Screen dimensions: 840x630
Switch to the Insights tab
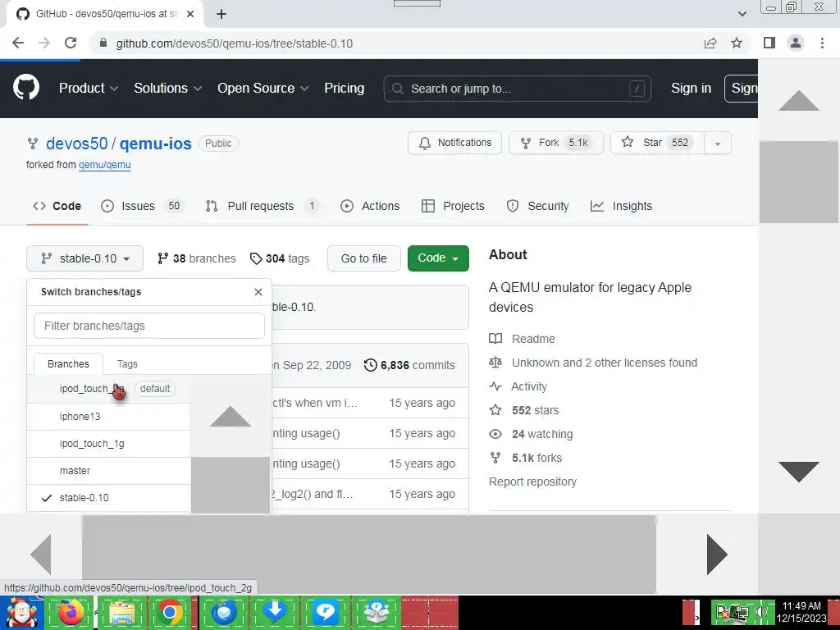tap(621, 206)
